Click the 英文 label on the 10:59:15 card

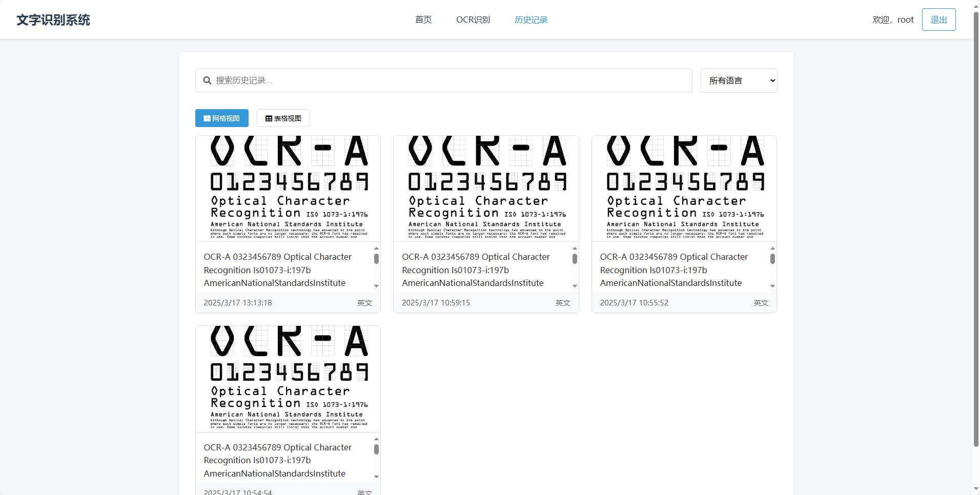(x=563, y=303)
